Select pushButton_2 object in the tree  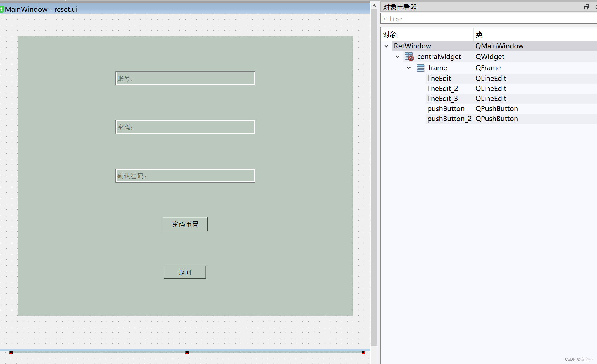(449, 119)
